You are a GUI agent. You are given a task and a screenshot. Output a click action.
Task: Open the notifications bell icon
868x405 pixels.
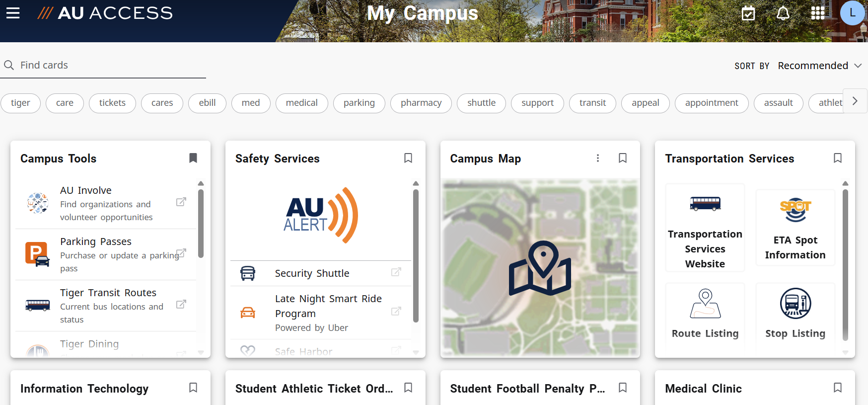pos(783,13)
